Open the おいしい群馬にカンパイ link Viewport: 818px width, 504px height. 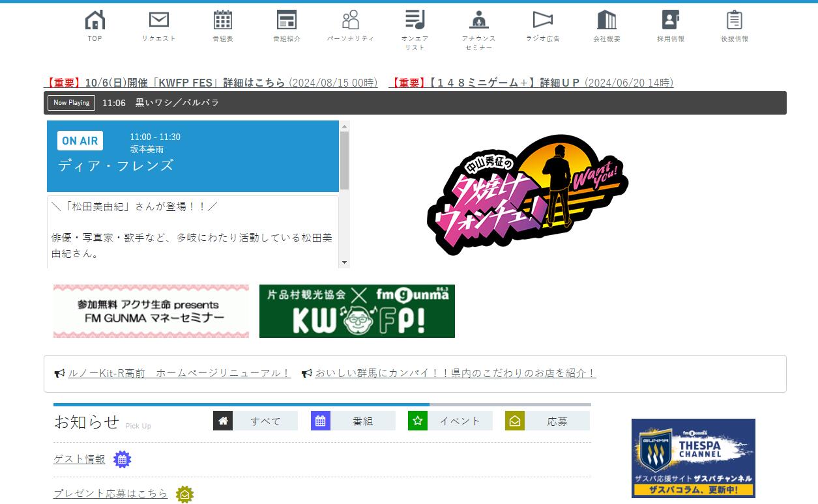point(456,374)
